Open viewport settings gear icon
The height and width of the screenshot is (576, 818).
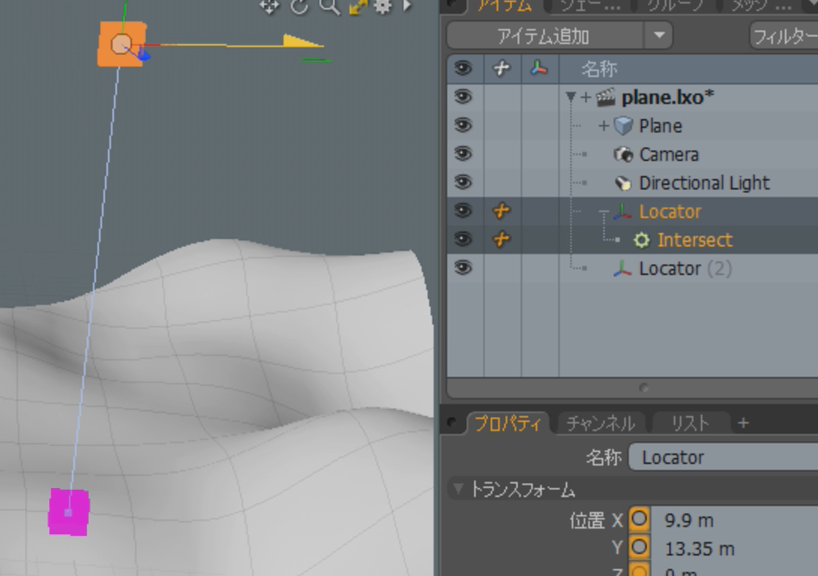(x=383, y=6)
